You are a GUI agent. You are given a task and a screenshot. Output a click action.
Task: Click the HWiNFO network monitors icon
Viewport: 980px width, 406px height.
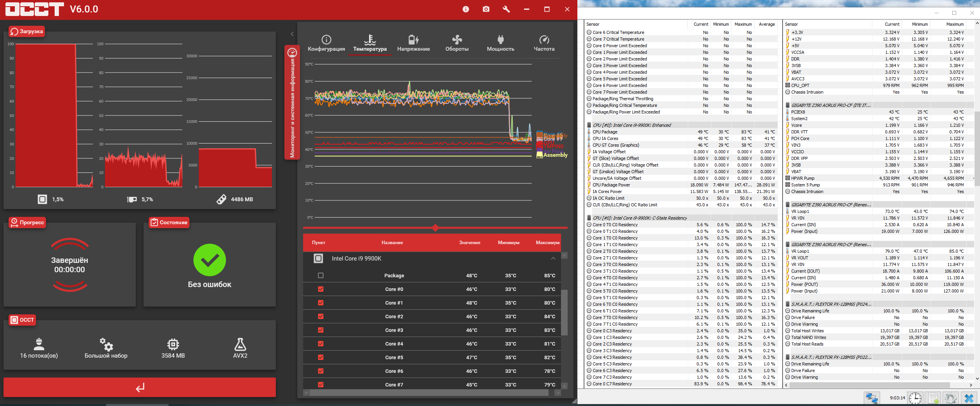(872, 398)
